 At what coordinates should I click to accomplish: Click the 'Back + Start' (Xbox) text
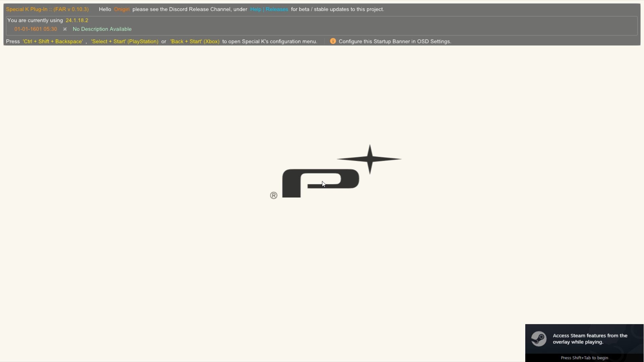[x=195, y=42]
